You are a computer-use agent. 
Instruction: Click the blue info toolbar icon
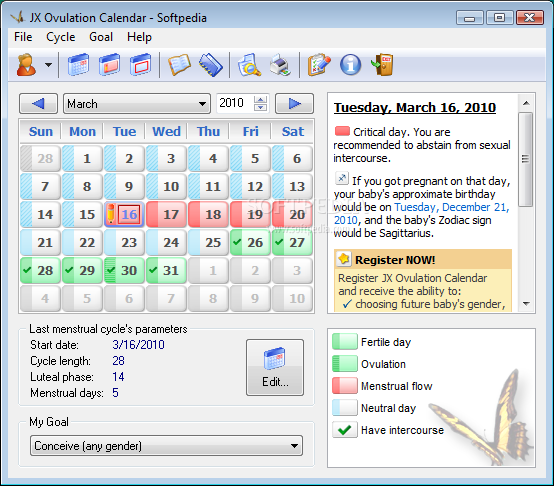coord(350,65)
